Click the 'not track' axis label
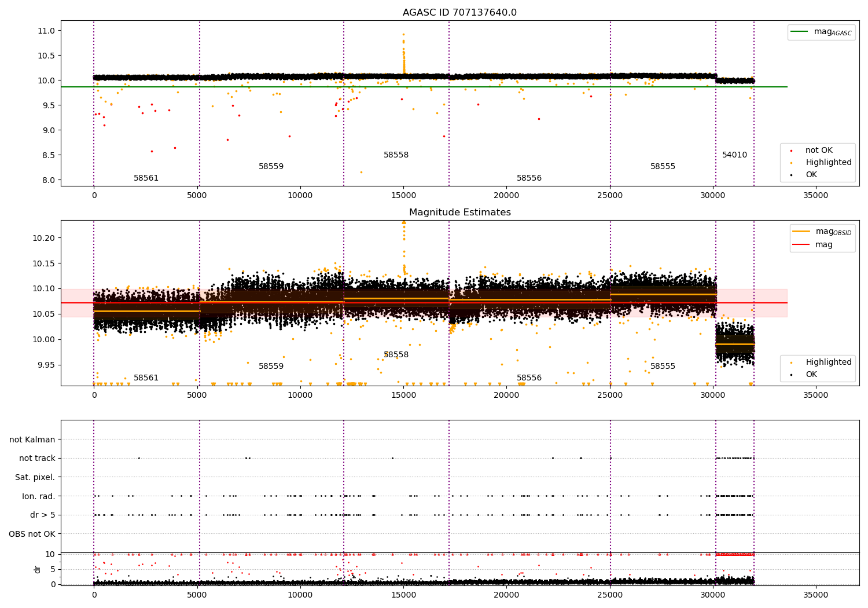 37,459
